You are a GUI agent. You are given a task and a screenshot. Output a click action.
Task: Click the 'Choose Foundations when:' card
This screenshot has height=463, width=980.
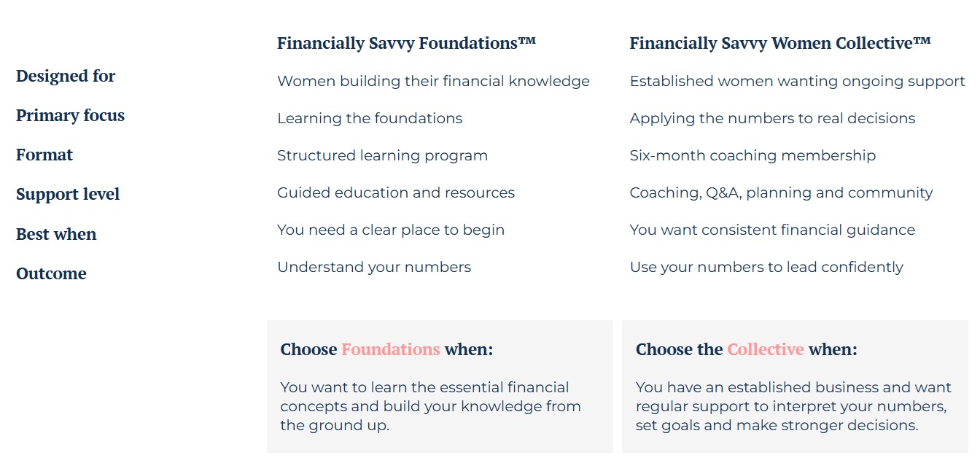pyautogui.click(x=440, y=386)
